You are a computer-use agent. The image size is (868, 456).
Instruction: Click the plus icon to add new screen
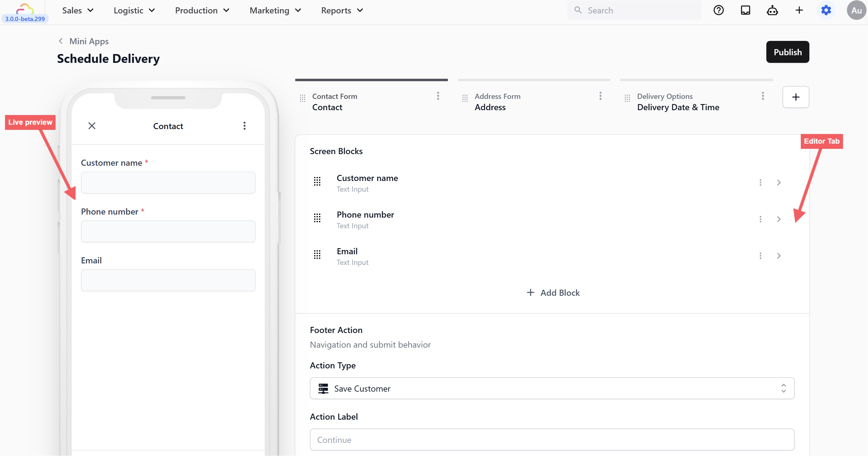796,97
